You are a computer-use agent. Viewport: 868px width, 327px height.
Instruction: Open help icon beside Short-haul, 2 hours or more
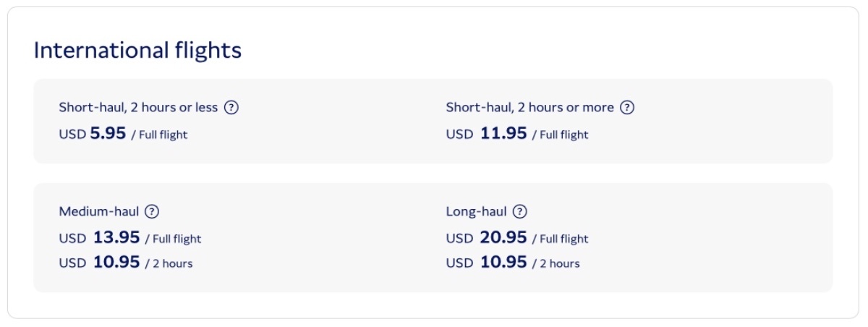point(627,107)
